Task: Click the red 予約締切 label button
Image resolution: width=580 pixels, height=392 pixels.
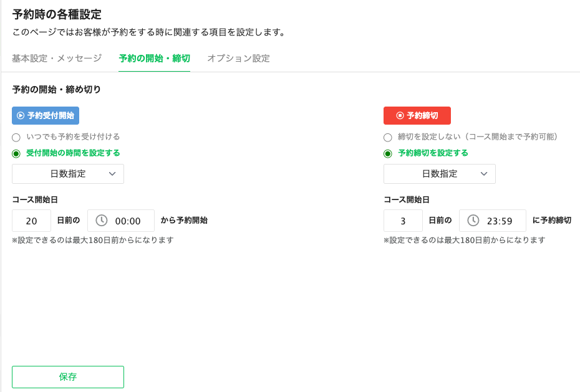Action: pyautogui.click(x=417, y=115)
